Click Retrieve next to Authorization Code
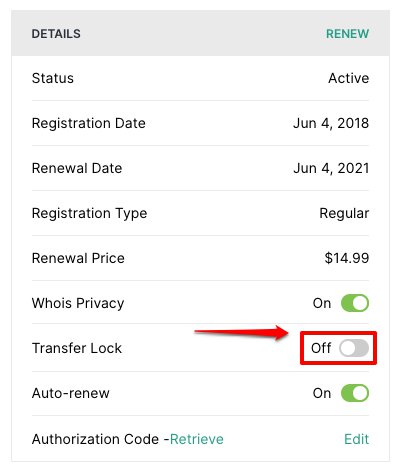 (x=197, y=439)
